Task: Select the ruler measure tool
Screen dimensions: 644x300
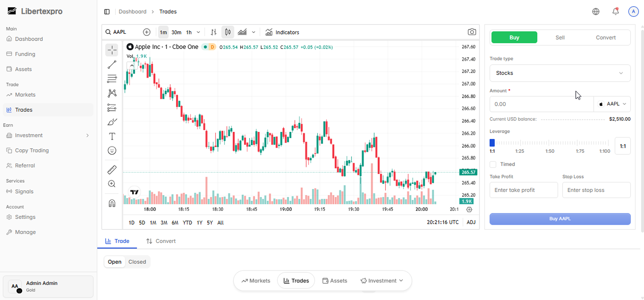Action: point(112,169)
